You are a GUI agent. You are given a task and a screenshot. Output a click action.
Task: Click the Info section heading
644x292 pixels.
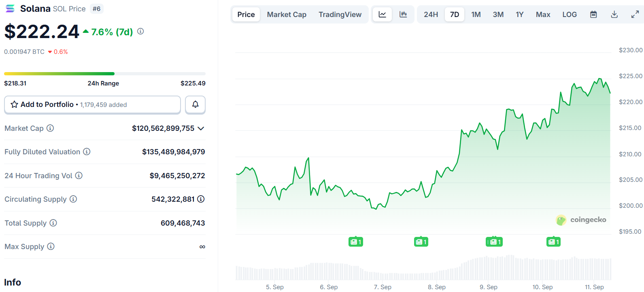coord(13,282)
